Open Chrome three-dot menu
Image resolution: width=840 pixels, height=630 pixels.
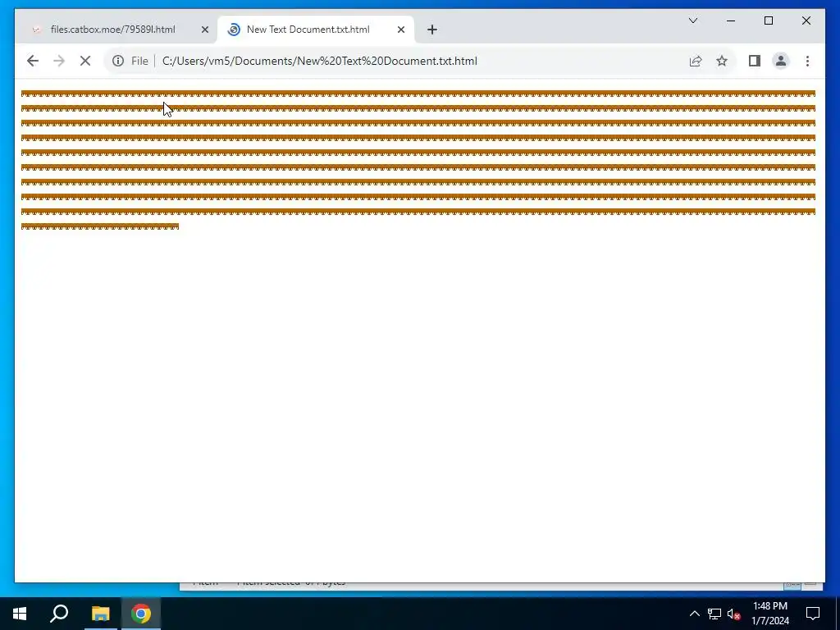(x=807, y=61)
